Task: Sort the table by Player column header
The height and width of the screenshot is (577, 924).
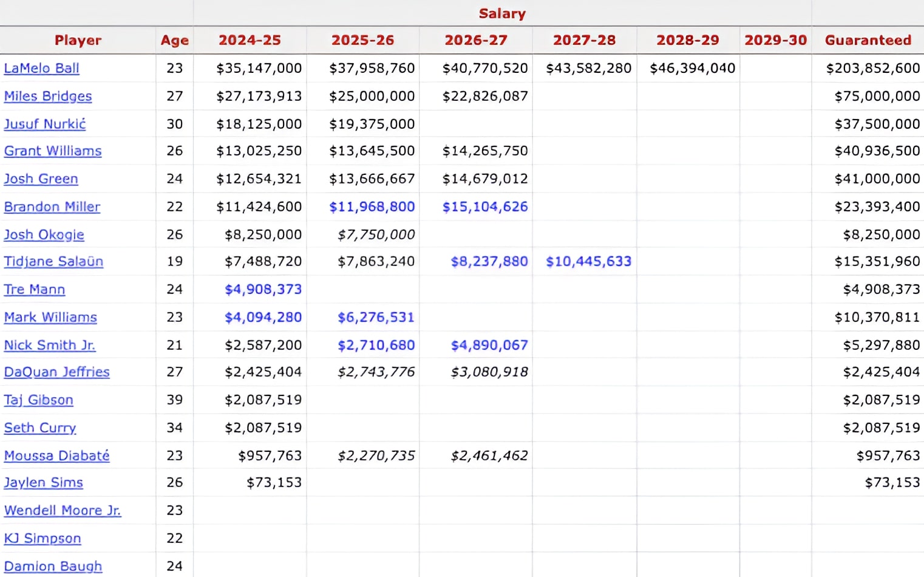Action: (x=78, y=40)
